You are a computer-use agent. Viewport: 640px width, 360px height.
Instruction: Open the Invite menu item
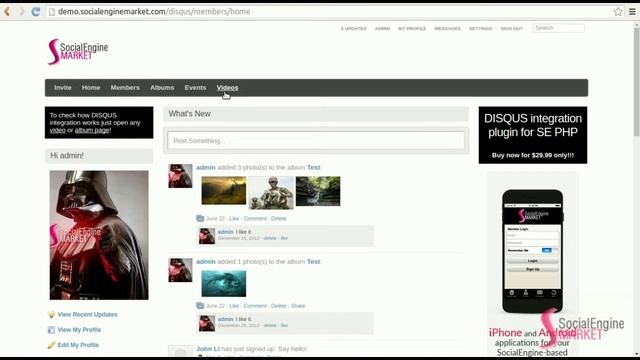63,87
